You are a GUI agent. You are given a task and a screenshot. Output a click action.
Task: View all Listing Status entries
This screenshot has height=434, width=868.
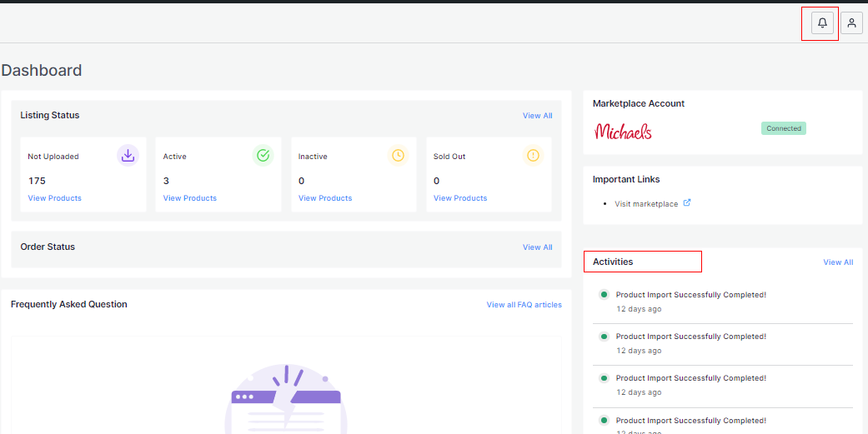[537, 116]
